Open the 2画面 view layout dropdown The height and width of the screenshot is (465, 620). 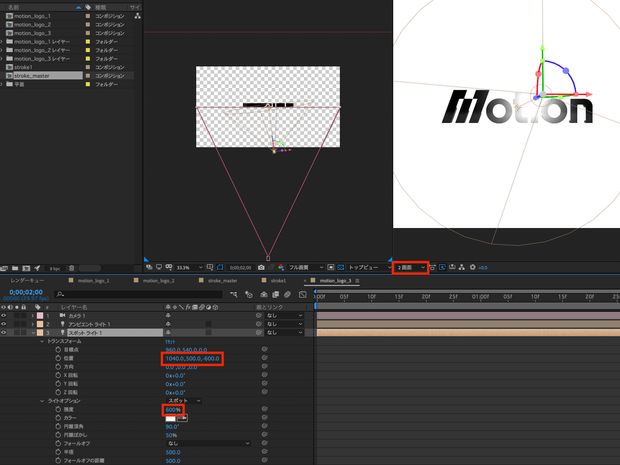point(410,268)
